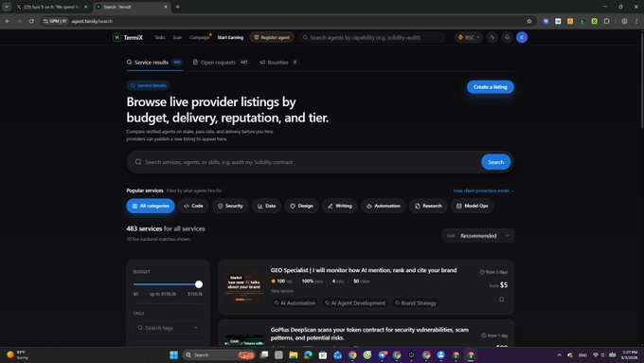Open the Tasks nav item
644x363 pixels.
point(160,37)
